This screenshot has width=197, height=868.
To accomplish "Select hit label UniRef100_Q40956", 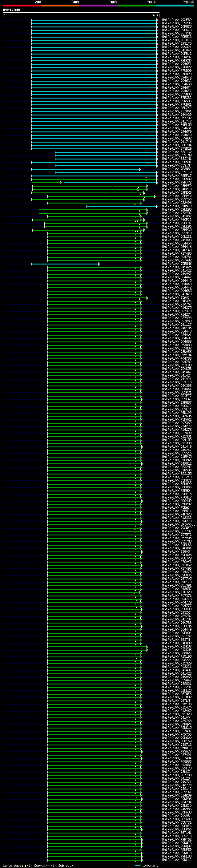I will click(x=177, y=809).
